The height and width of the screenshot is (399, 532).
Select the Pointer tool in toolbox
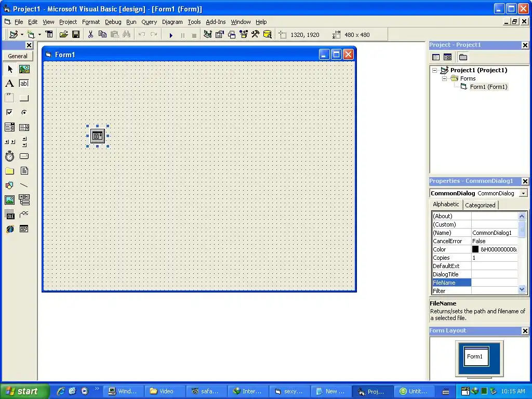click(x=10, y=69)
